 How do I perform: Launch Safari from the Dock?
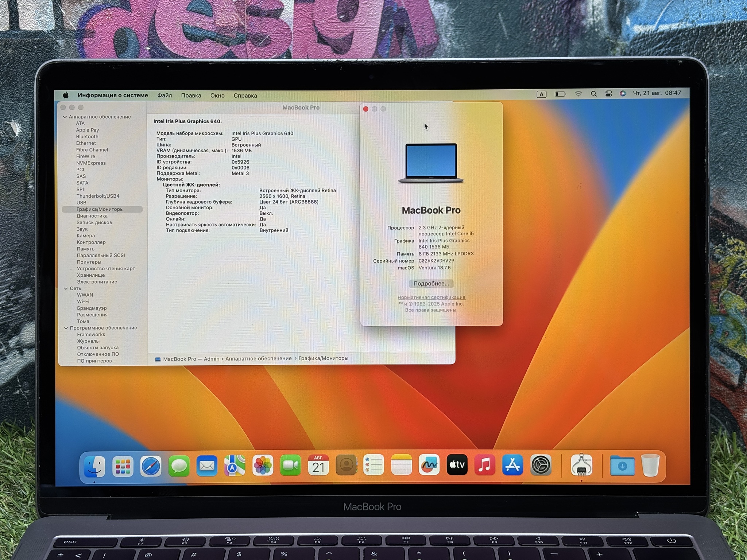point(151,466)
